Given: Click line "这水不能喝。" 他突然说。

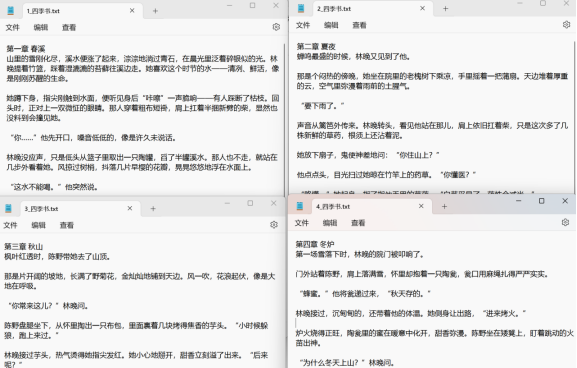Looking at the screenshot, I should point(54,187).
